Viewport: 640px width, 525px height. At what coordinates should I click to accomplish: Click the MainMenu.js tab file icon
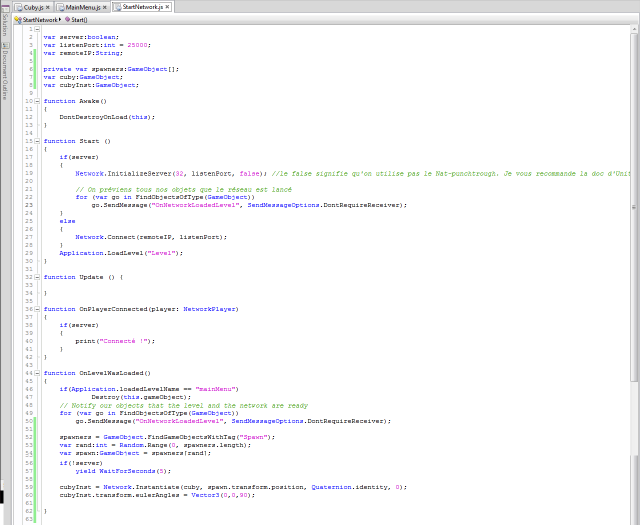(60, 7)
